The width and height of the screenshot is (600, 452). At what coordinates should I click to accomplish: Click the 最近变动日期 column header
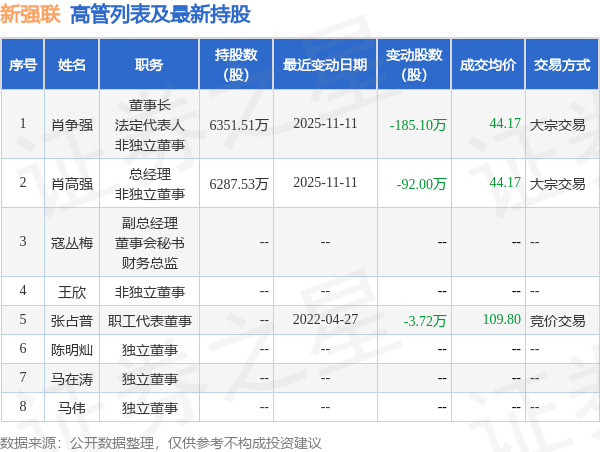(x=325, y=64)
